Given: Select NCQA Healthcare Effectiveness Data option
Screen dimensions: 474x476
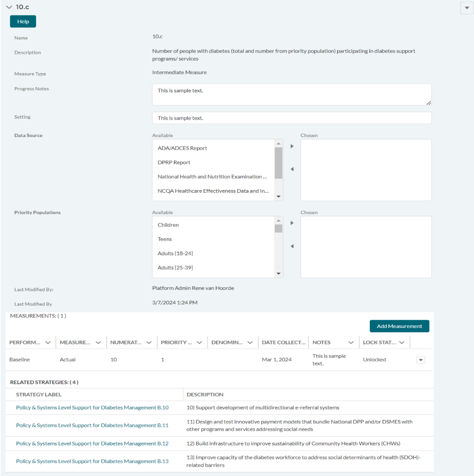Looking at the screenshot, I should (213, 191).
